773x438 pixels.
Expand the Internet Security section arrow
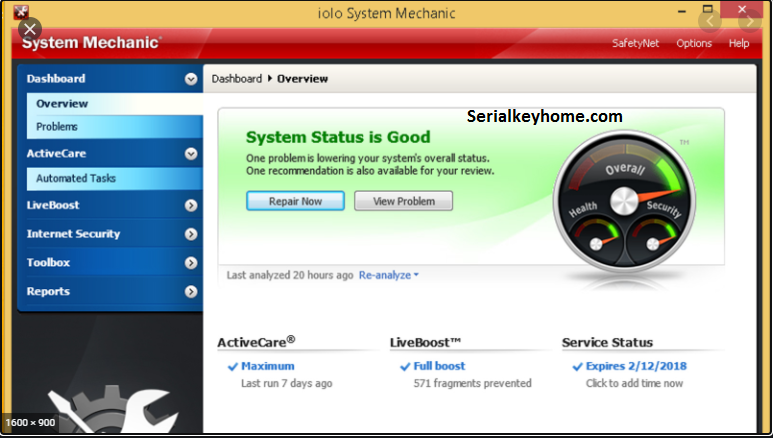coord(191,234)
